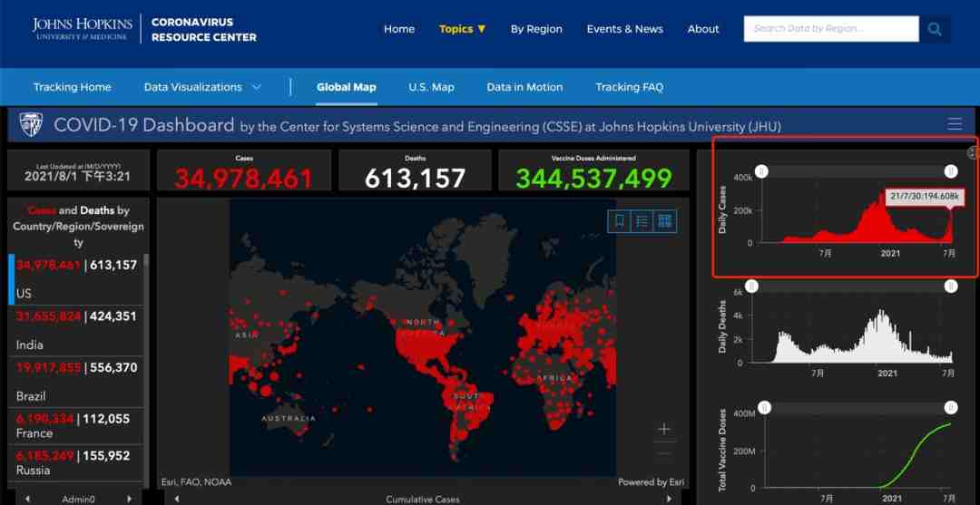Go to Home in top navigation
Viewport: 980px width, 505px height.
(398, 29)
